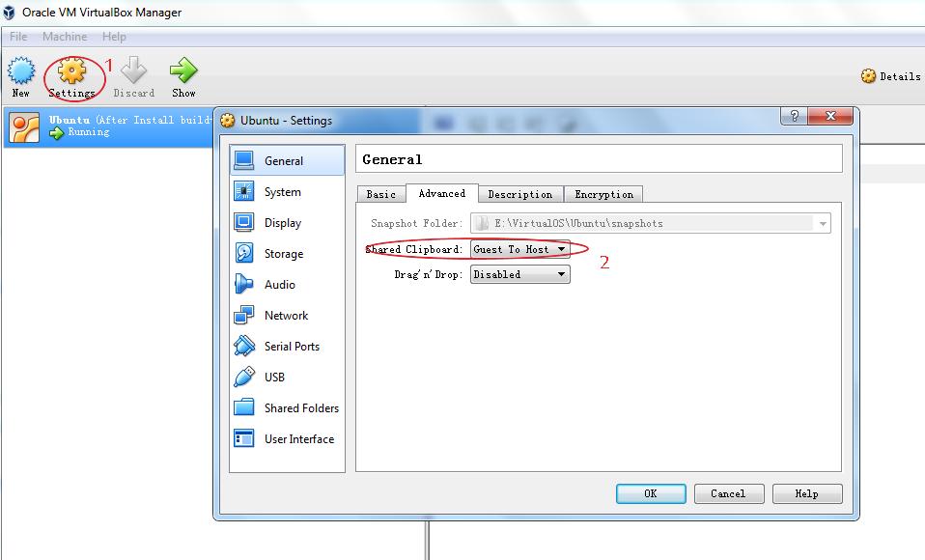The width and height of the screenshot is (925, 560).
Task: Click OK to save settings
Action: [651, 494]
